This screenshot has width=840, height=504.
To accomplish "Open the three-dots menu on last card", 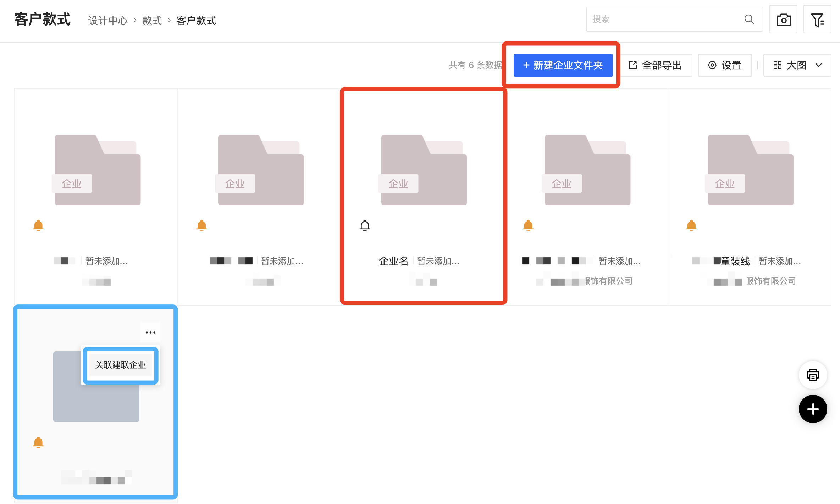I will pyautogui.click(x=150, y=332).
